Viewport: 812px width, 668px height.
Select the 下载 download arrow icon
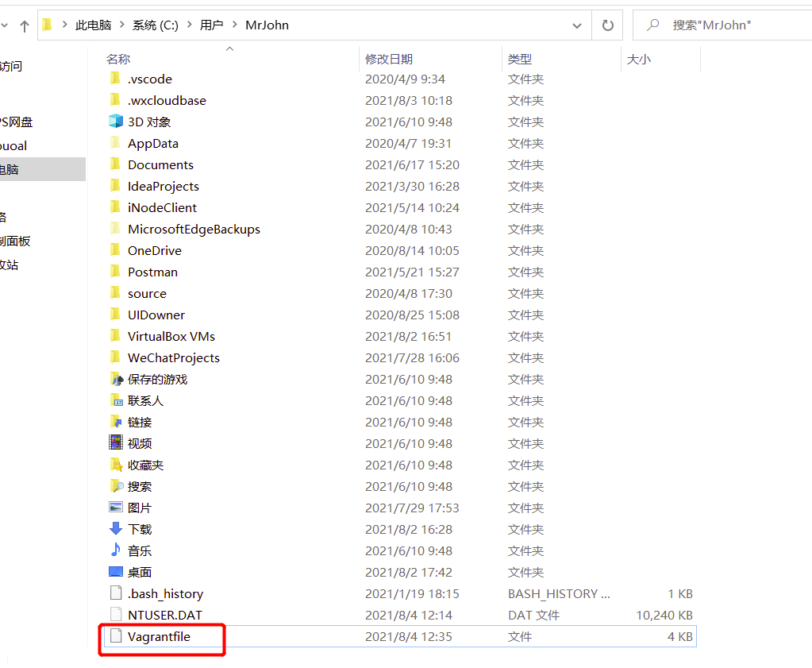click(x=116, y=528)
